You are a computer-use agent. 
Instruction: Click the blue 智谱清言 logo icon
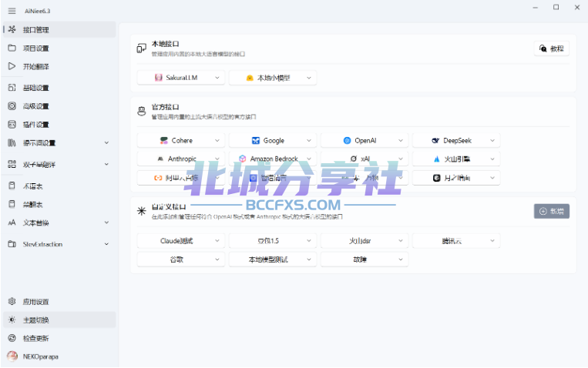pos(254,178)
